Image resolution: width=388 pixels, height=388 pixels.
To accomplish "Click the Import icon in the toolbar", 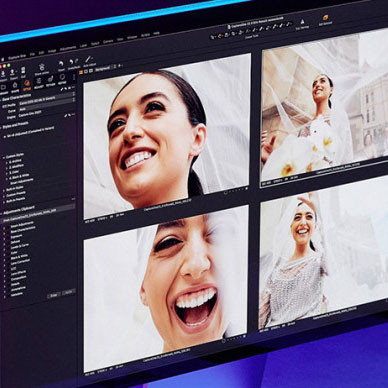I will [3, 73].
